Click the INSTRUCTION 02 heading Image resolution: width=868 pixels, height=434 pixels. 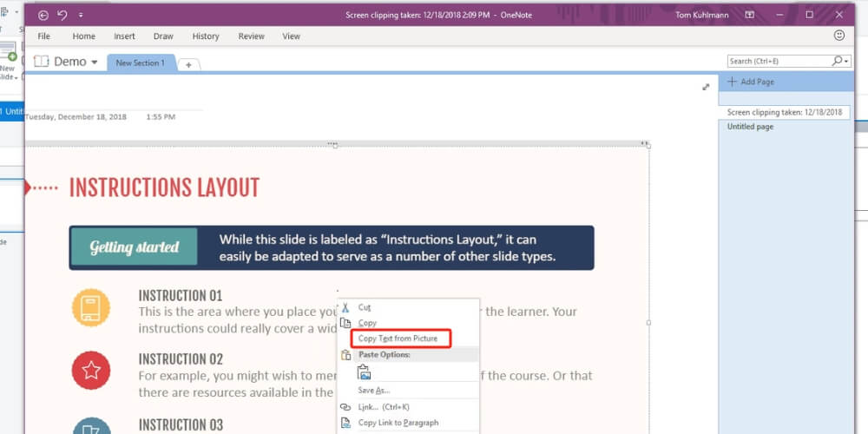coord(181,359)
